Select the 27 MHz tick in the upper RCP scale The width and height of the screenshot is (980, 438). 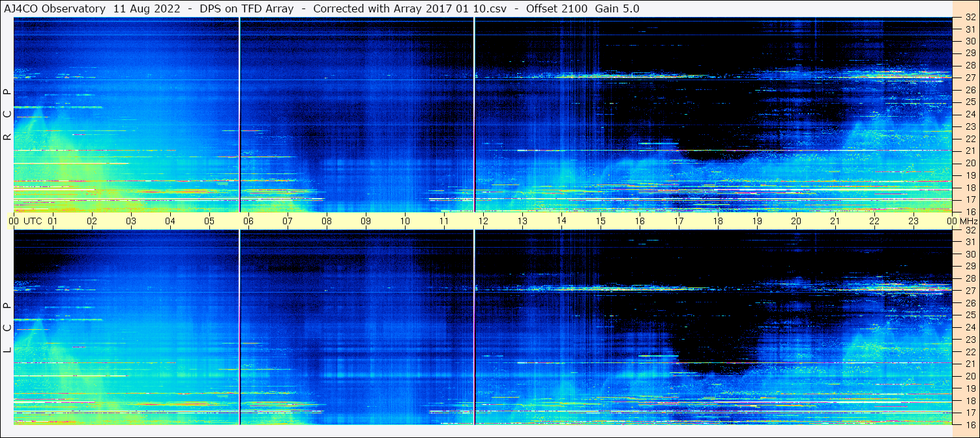point(970,78)
